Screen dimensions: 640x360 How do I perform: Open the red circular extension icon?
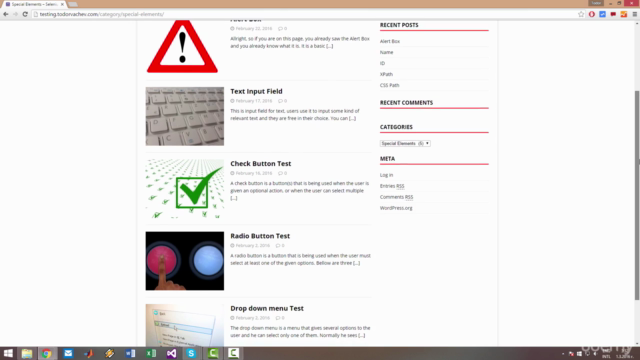click(592, 14)
